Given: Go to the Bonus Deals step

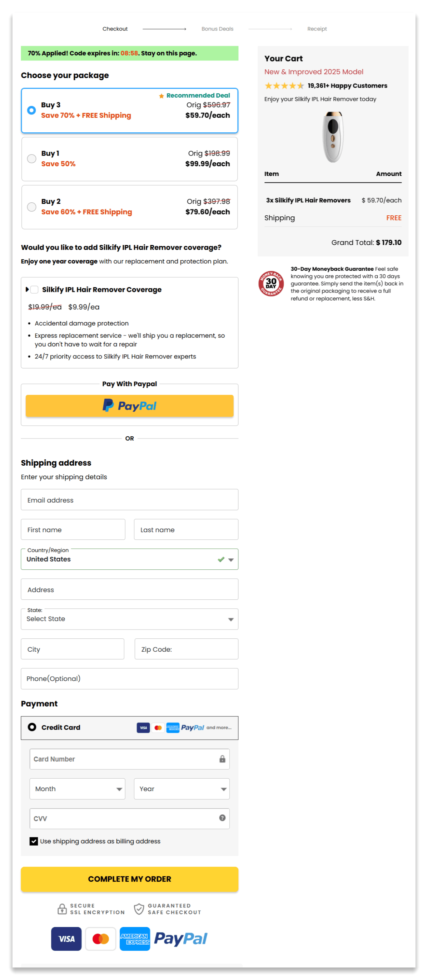Looking at the screenshot, I should tap(217, 29).
